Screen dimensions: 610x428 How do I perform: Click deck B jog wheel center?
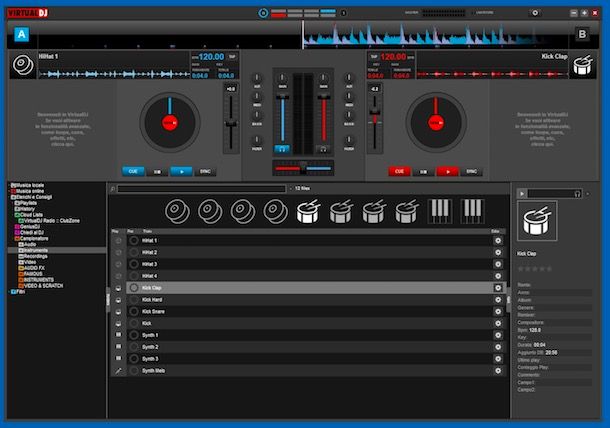click(436, 123)
